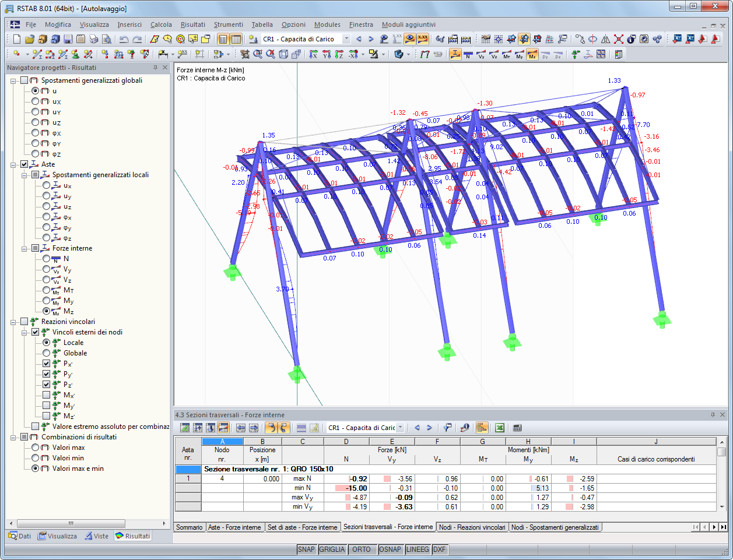Viewport: 733px width, 560px height.
Task: Click the 'Visualizza' navigator tab
Action: 57,536
